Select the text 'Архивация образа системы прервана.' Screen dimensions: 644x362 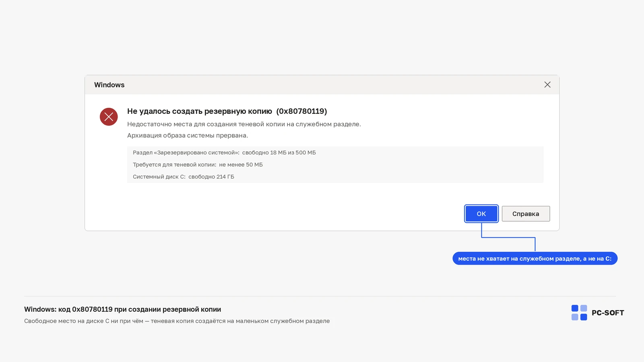188,136
